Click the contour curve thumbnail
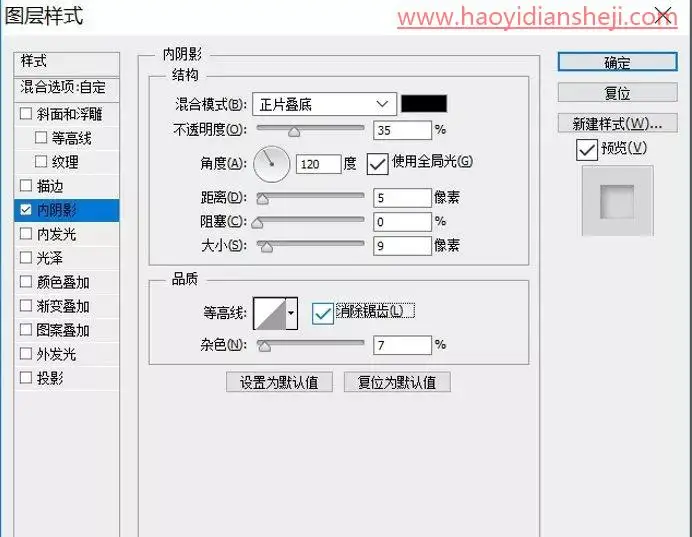This screenshot has height=537, width=692. coord(270,313)
